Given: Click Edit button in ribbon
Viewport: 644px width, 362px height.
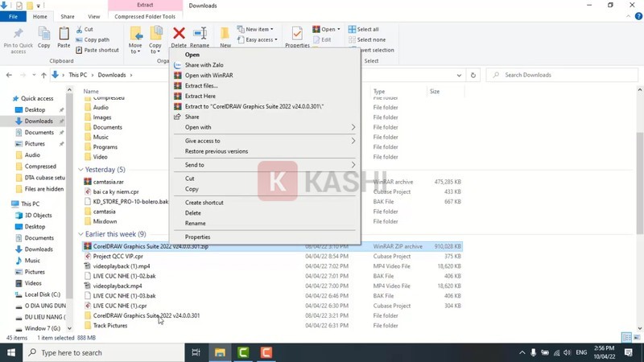Looking at the screenshot, I should pyautogui.click(x=322, y=39).
